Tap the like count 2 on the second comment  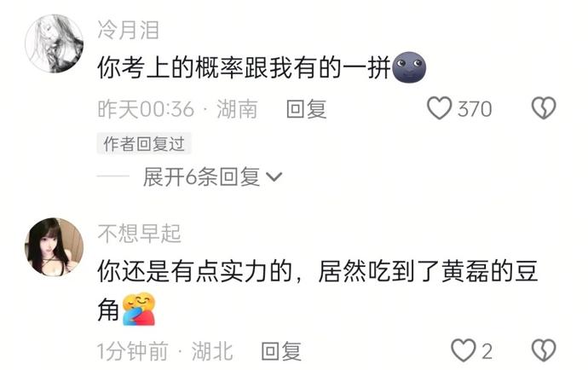[x=487, y=351]
